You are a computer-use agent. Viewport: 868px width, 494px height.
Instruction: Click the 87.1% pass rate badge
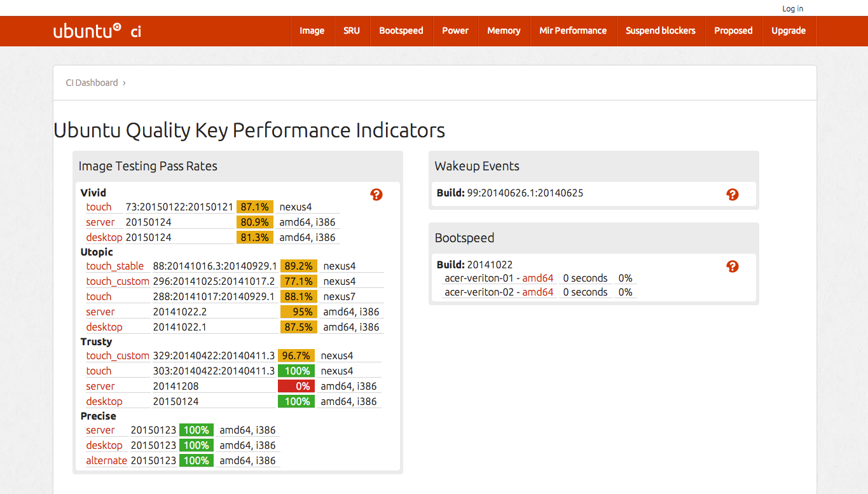click(255, 207)
